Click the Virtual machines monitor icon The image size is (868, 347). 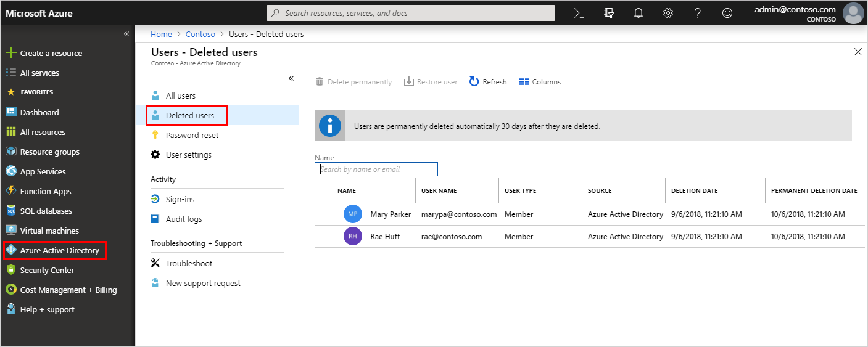(10, 231)
